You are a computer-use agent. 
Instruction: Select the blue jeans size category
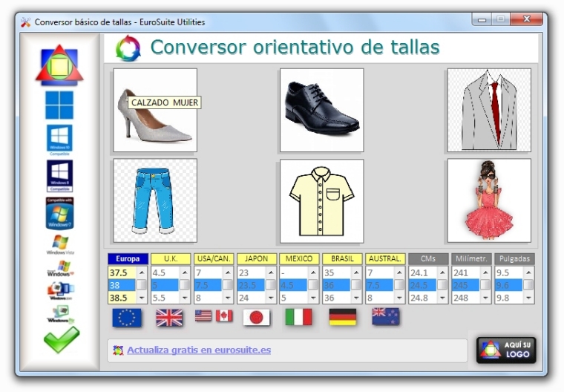click(x=154, y=200)
